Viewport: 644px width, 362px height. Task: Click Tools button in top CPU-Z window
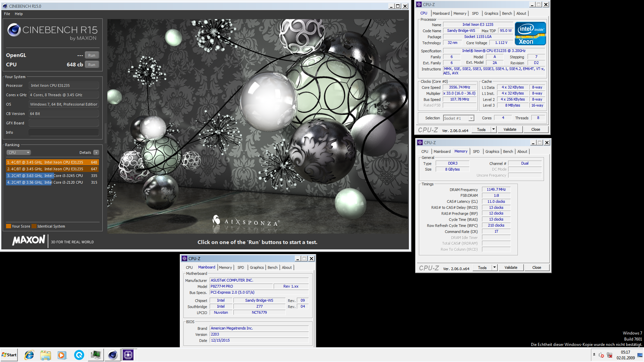point(481,129)
